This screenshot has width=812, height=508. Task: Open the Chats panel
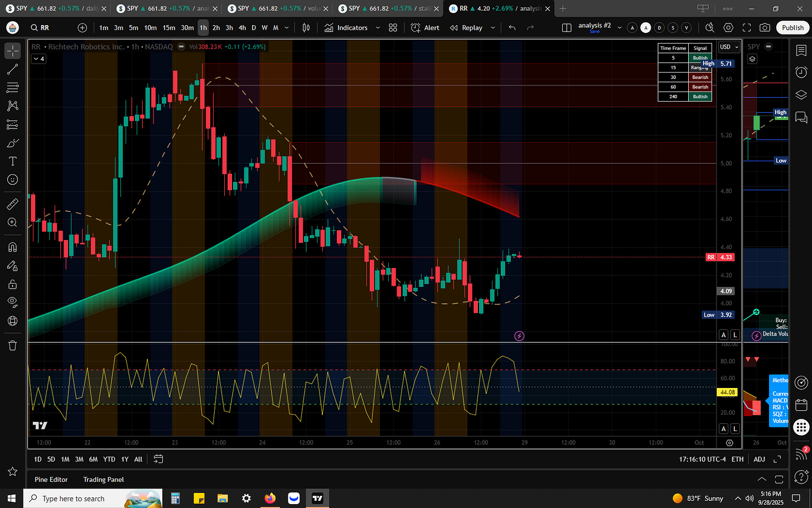801,117
